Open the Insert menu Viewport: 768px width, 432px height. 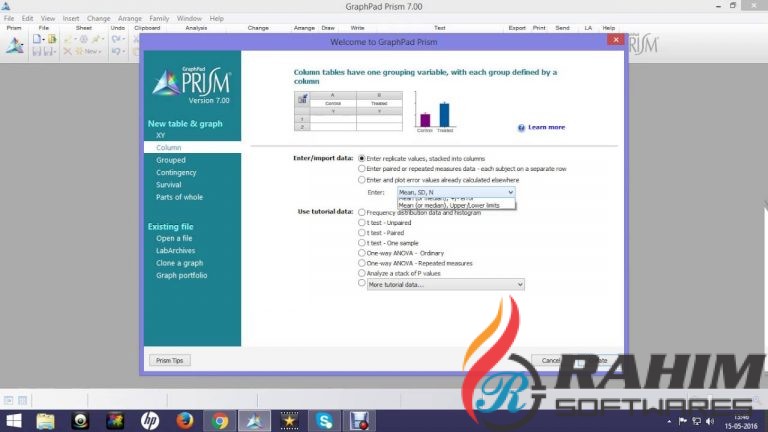click(71, 19)
